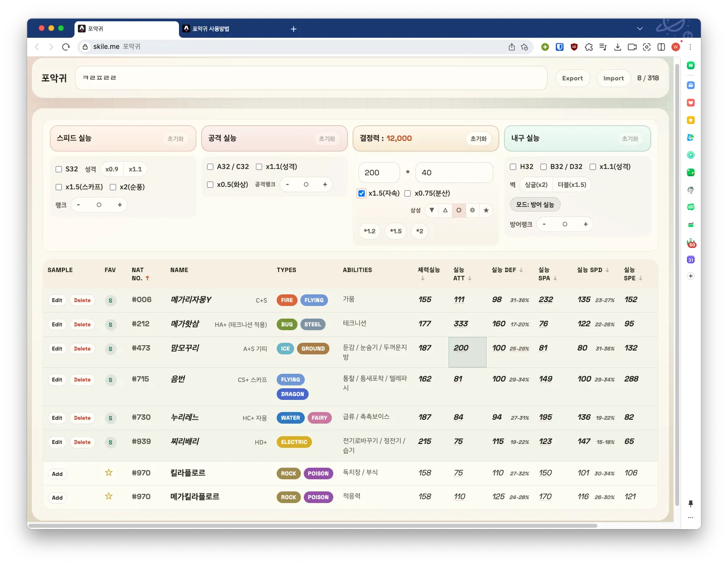
Task: Open a new tab with plus icon
Action: pyautogui.click(x=293, y=29)
